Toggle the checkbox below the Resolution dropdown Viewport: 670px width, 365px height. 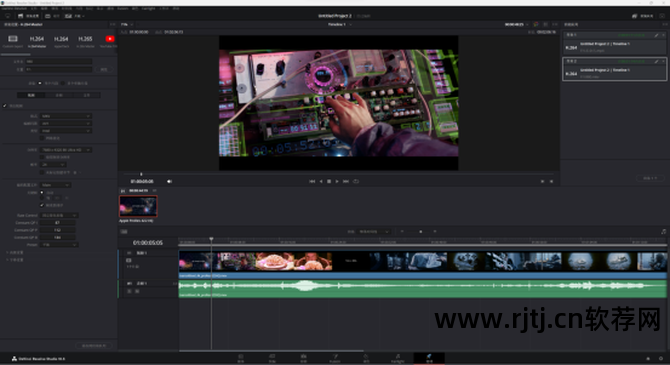(42, 157)
